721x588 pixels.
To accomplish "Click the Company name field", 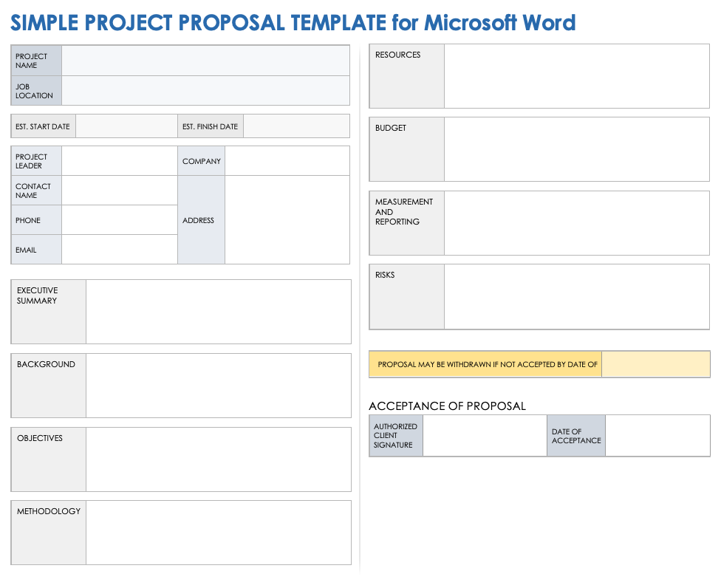I will [x=287, y=161].
